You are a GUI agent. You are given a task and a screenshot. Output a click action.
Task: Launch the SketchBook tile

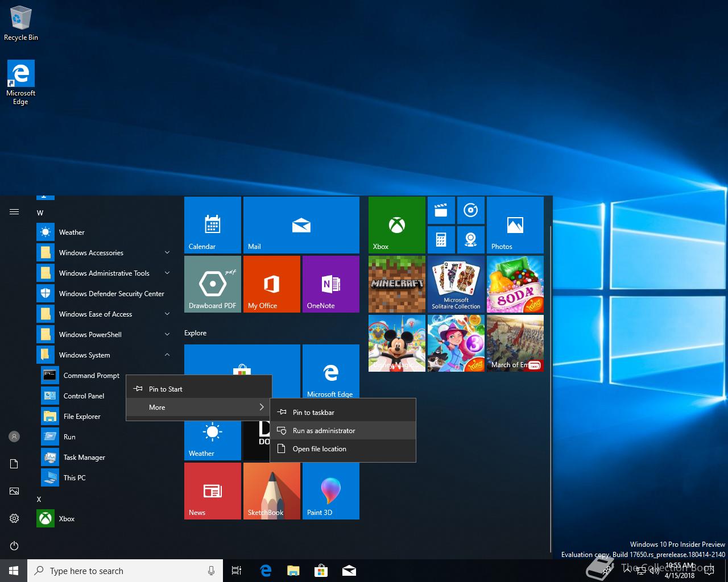[x=272, y=491]
